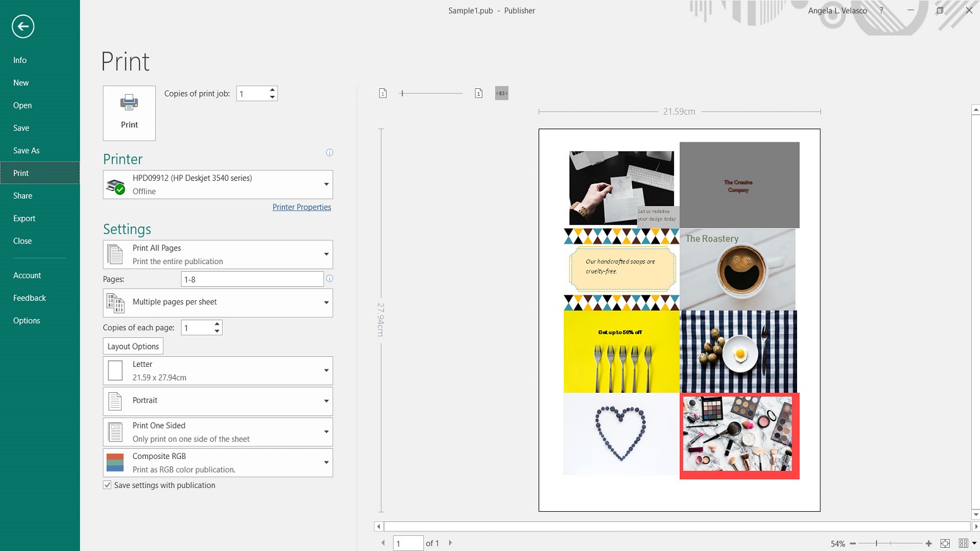Image resolution: width=980 pixels, height=551 pixels.
Task: Go to next sheet arrow in preview
Action: tap(450, 543)
